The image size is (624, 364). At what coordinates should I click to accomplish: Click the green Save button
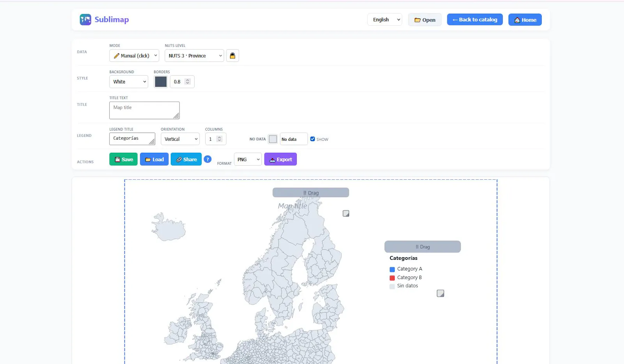tap(123, 159)
